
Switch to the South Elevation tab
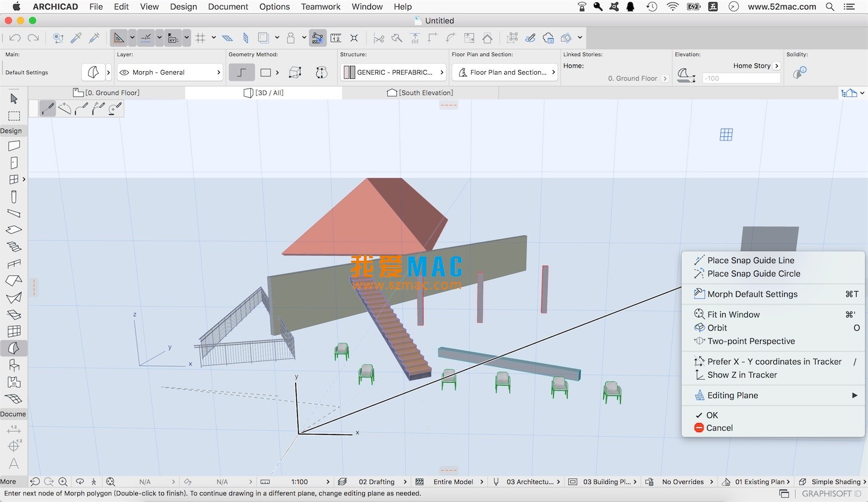point(420,93)
